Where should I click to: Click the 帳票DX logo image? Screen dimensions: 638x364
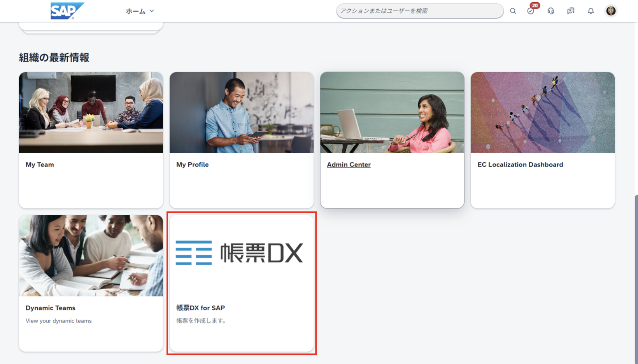pos(239,253)
